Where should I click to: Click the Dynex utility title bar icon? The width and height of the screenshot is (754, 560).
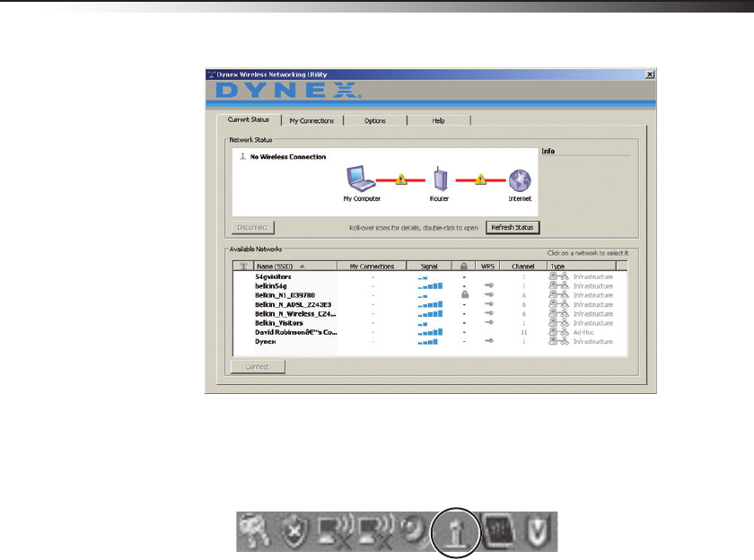point(211,74)
